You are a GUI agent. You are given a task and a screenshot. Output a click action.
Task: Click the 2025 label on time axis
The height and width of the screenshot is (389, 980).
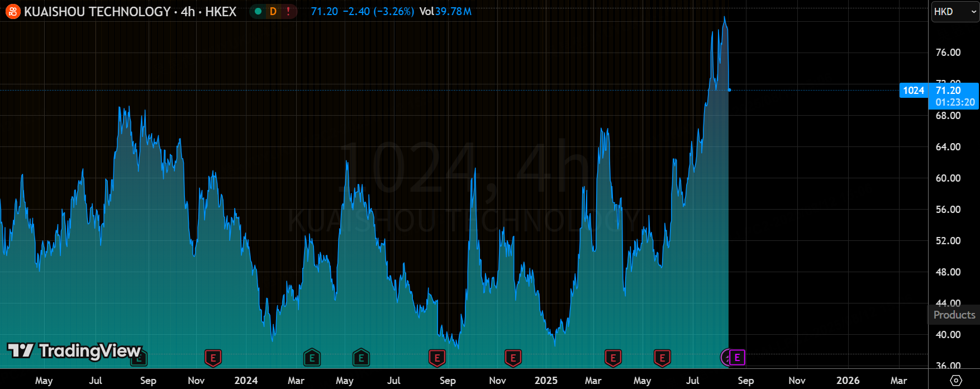point(546,380)
